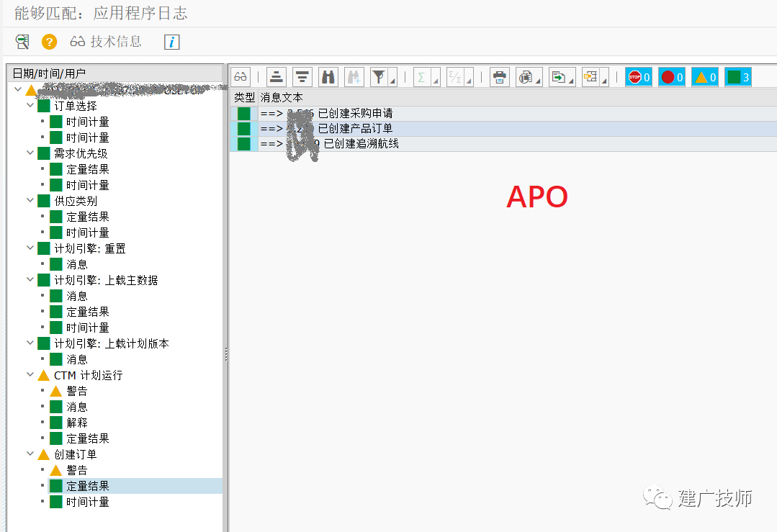Open the subtotals dropdown arrow

[x=469, y=77]
